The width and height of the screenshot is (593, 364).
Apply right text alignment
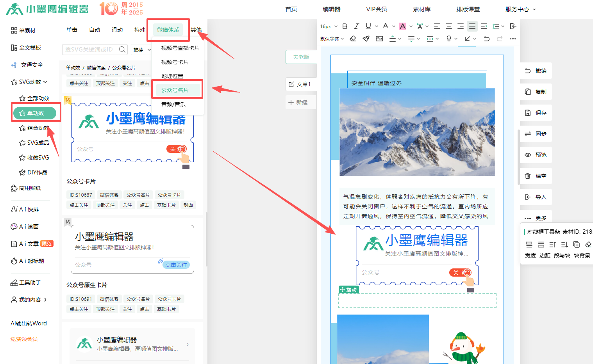click(x=461, y=26)
